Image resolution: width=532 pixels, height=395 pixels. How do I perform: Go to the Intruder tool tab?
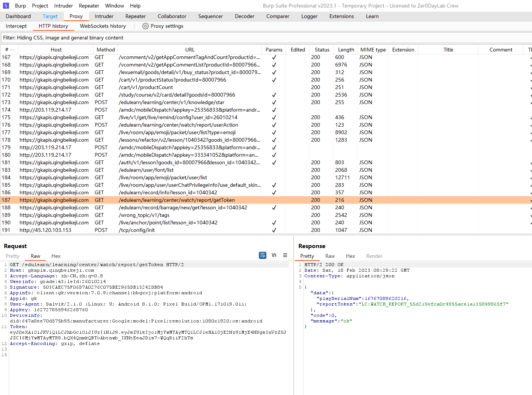point(104,16)
